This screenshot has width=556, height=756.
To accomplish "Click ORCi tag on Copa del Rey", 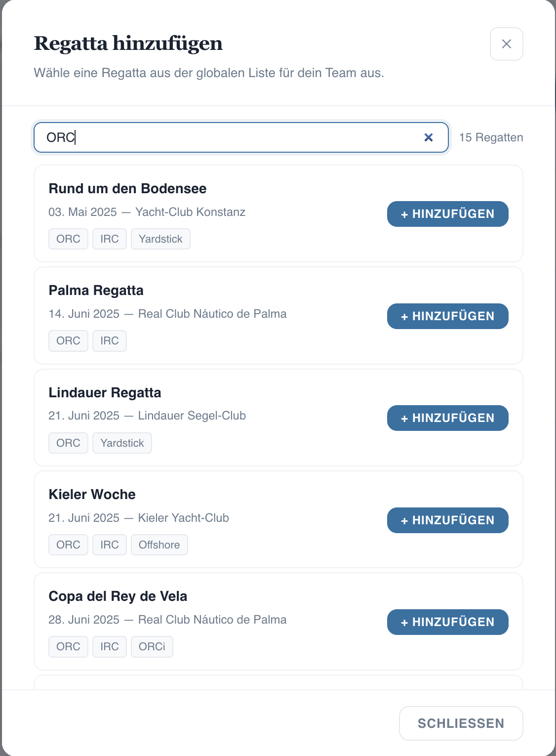I will (152, 647).
